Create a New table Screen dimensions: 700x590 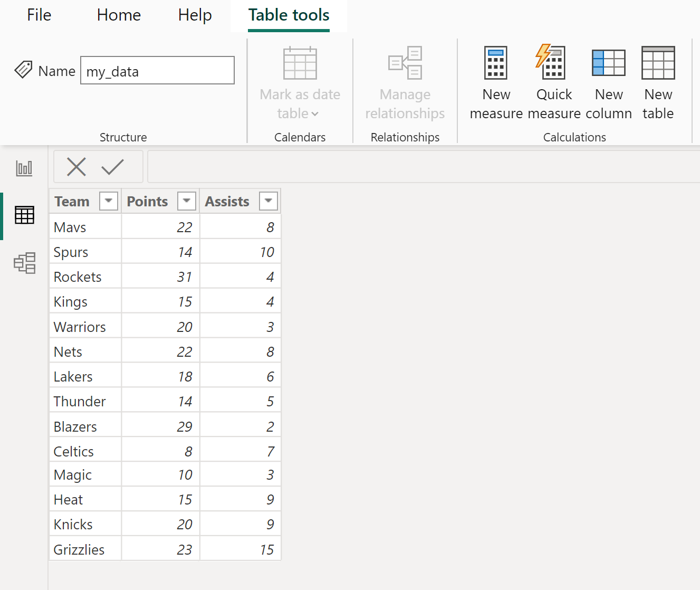pos(658,83)
